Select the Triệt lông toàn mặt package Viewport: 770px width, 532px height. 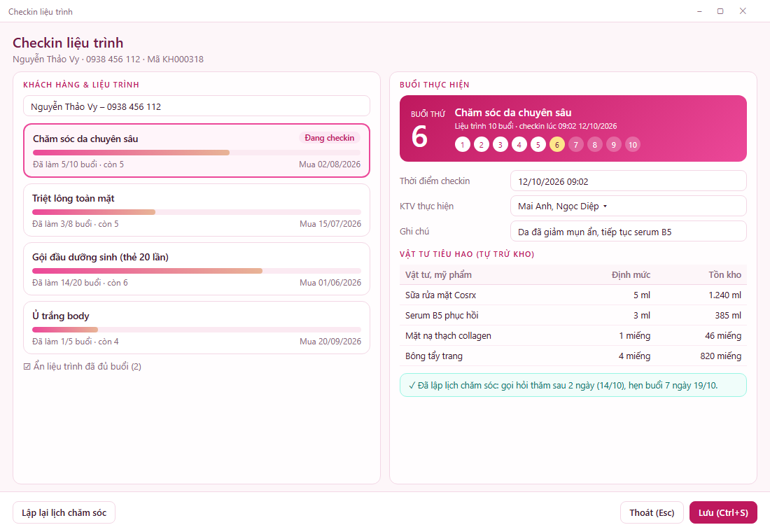(197, 210)
